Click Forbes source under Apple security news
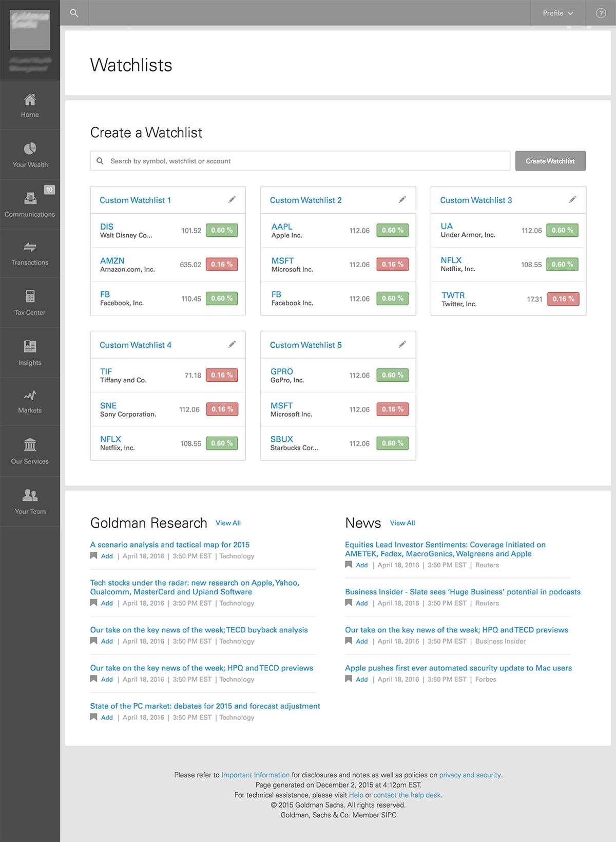This screenshot has width=616, height=842. tap(486, 679)
